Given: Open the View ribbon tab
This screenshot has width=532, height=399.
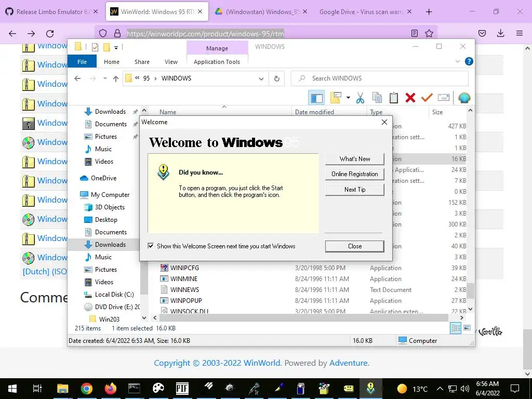Looking at the screenshot, I should click(x=171, y=62).
